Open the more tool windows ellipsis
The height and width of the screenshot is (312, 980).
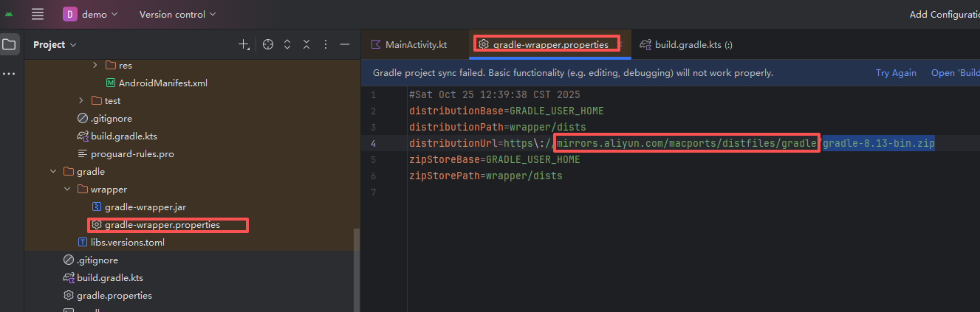[x=9, y=74]
